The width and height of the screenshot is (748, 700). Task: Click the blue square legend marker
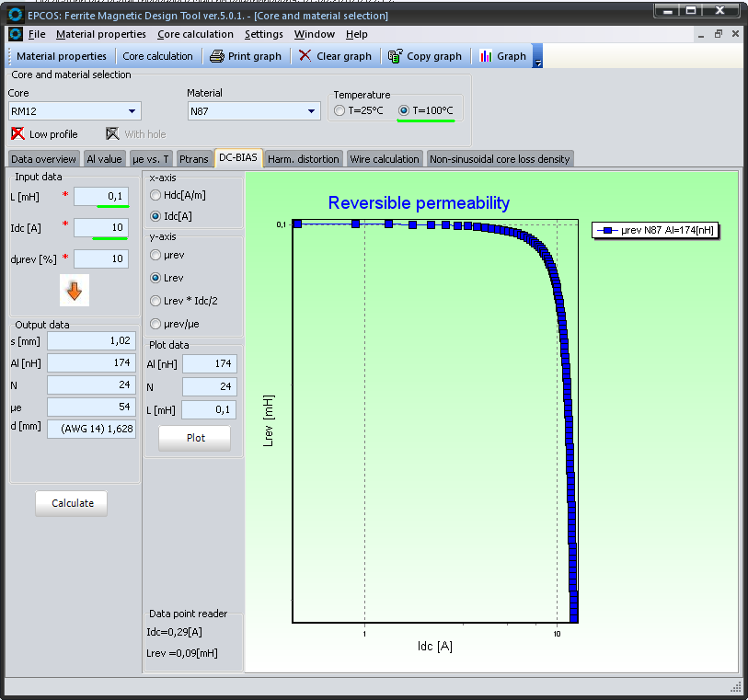[x=607, y=230]
